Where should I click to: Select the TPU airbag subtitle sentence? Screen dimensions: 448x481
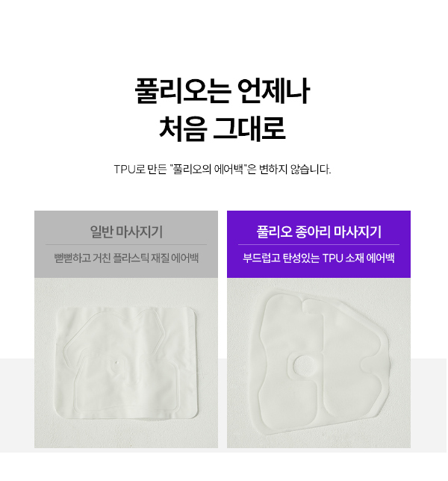click(223, 169)
